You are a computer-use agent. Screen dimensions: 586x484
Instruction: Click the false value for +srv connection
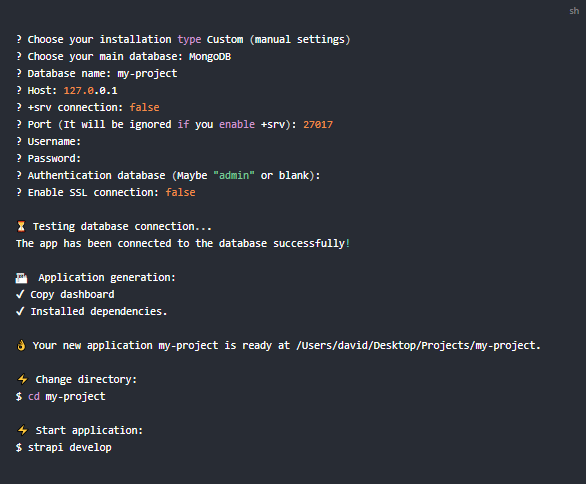pyautogui.click(x=145, y=108)
